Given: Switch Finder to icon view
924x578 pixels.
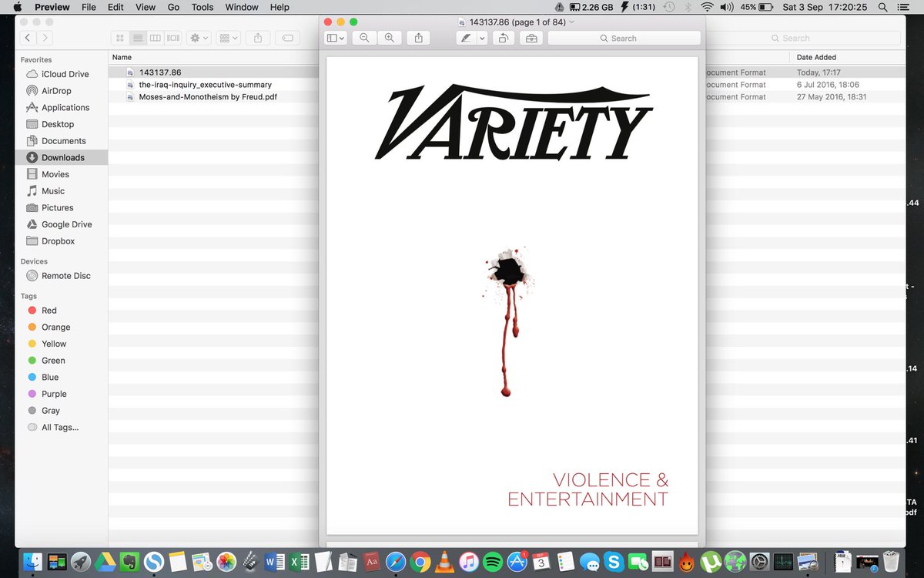Looking at the screenshot, I should click(x=120, y=37).
